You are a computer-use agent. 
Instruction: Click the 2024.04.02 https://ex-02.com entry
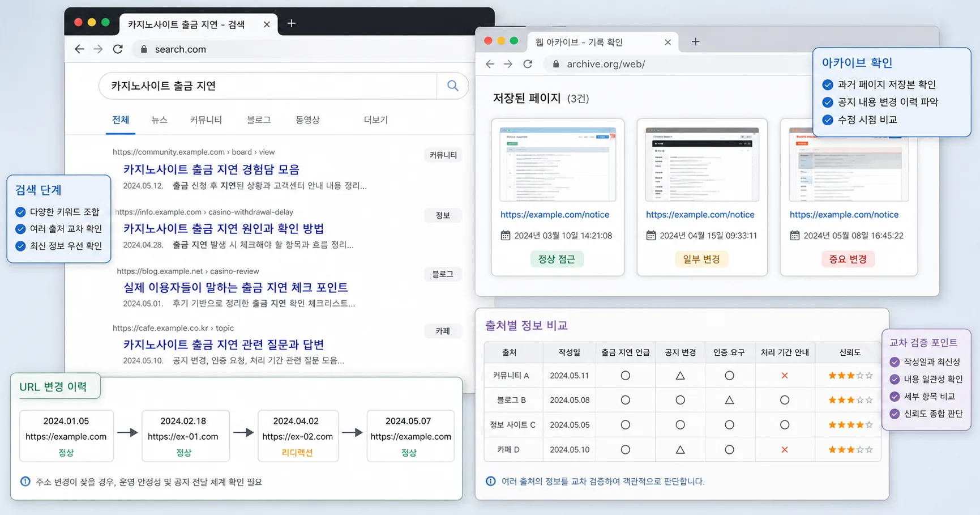[x=298, y=436]
